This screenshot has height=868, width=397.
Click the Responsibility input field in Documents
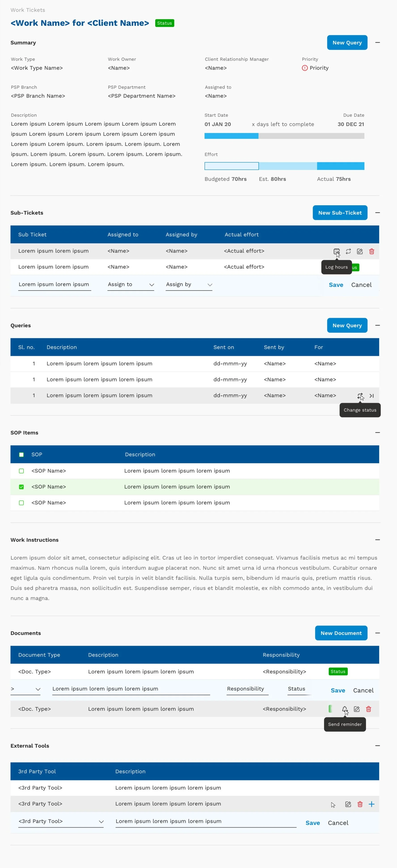point(247,689)
